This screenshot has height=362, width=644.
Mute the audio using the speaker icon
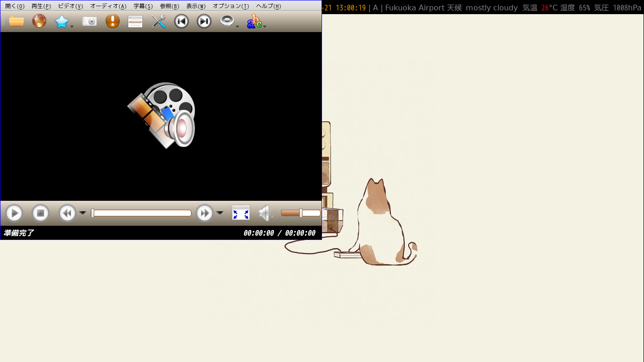tap(266, 213)
